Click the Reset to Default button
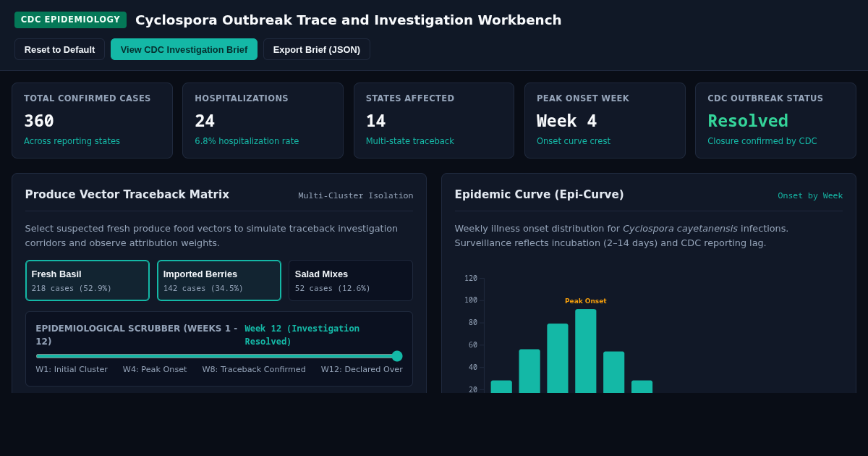This screenshot has width=868, height=456. click(x=59, y=49)
